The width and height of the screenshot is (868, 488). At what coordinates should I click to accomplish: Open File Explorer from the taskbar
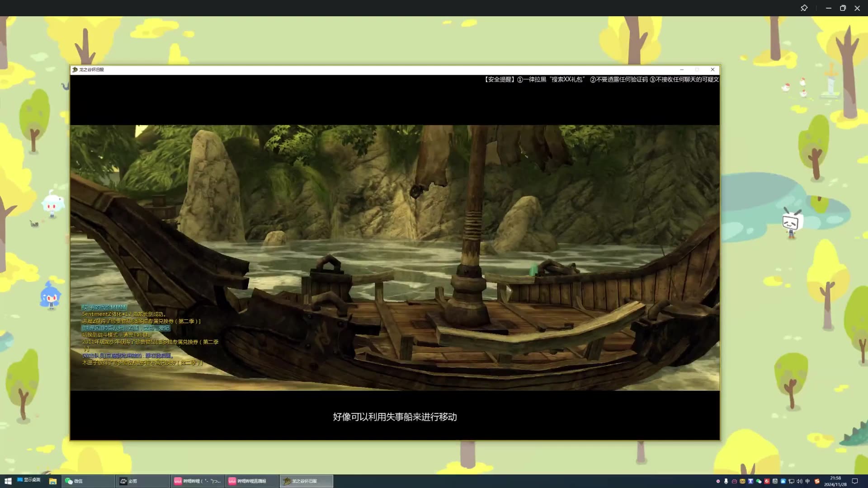click(x=53, y=481)
